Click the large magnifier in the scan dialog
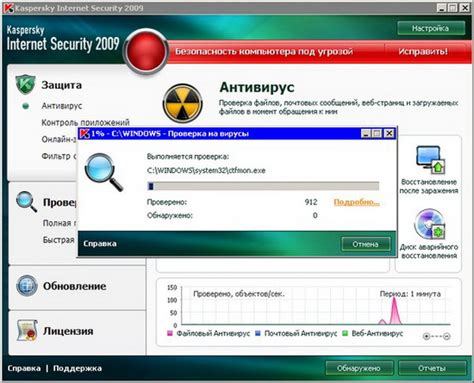The width and height of the screenshot is (474, 383). (103, 172)
